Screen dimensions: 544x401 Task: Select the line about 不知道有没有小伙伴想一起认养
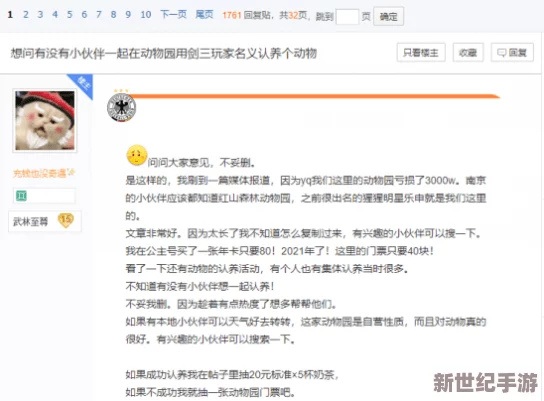pyautogui.click(x=200, y=286)
